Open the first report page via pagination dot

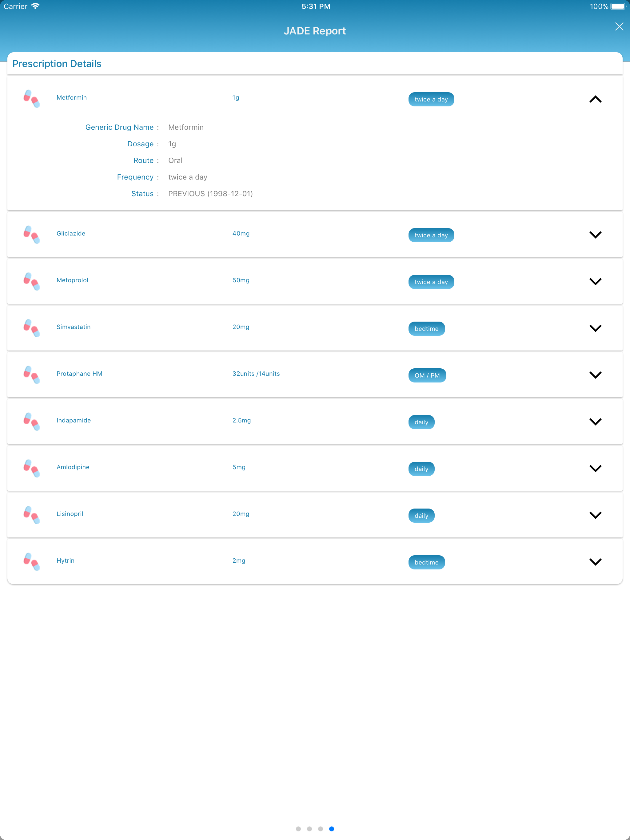coord(299,828)
